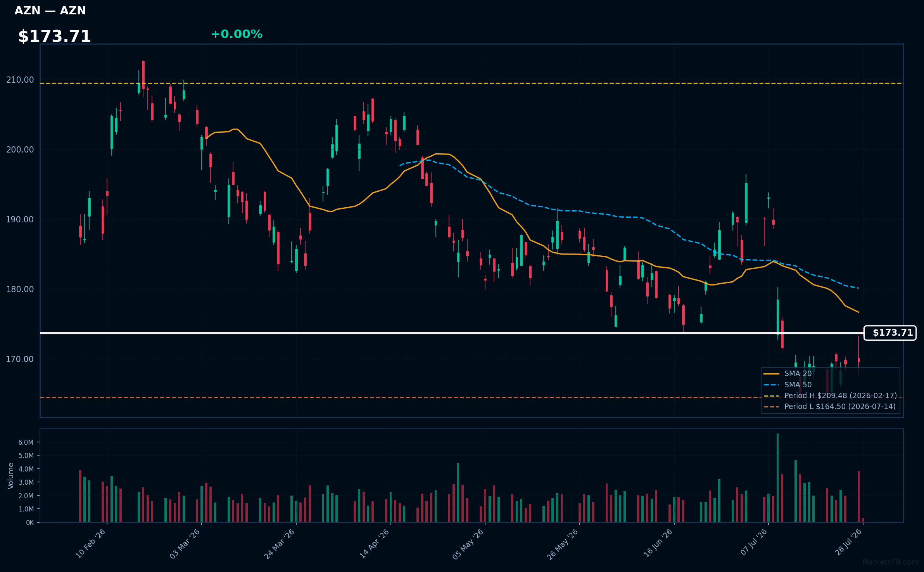Select the 6.0M volume axis label

(x=26, y=442)
